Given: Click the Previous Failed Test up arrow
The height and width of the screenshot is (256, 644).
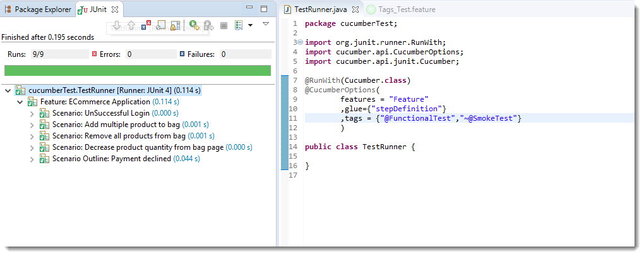Looking at the screenshot, I should click(131, 25).
